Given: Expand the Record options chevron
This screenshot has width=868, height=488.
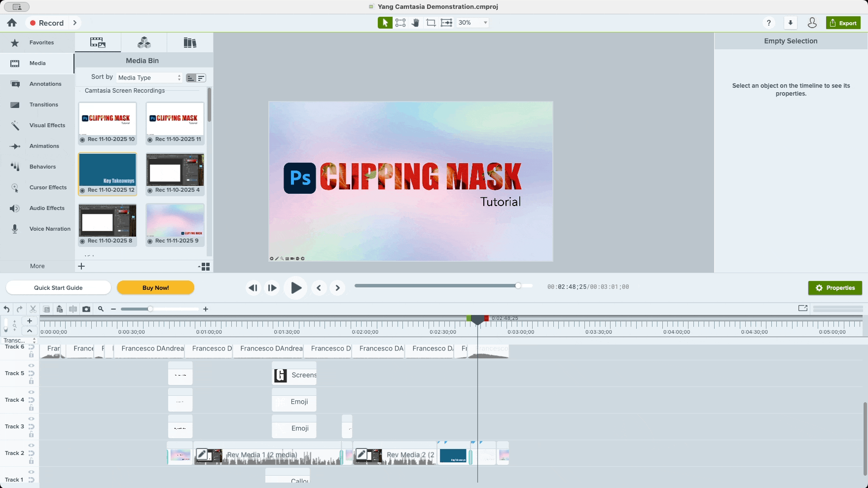Looking at the screenshot, I should pos(74,23).
